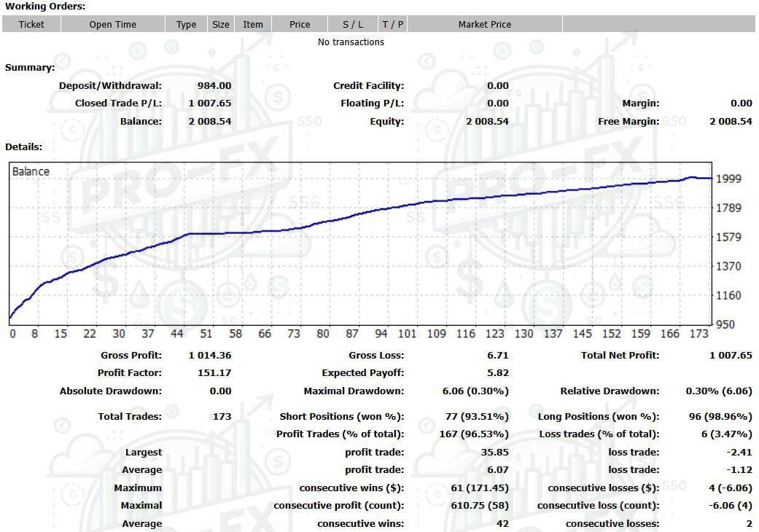759x532 pixels.
Task: Select the average consecutive wins value 42
Action: coord(502,524)
